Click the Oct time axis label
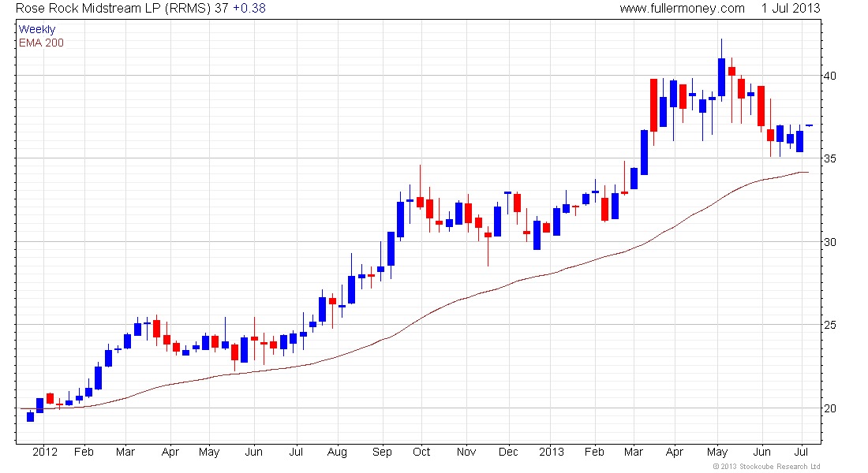The height and width of the screenshot is (473, 868). 421,452
